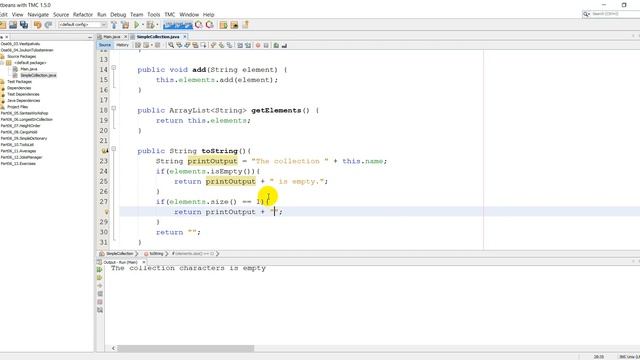Open the Navigate menu
The image size is (640, 360).
(x=38, y=15)
